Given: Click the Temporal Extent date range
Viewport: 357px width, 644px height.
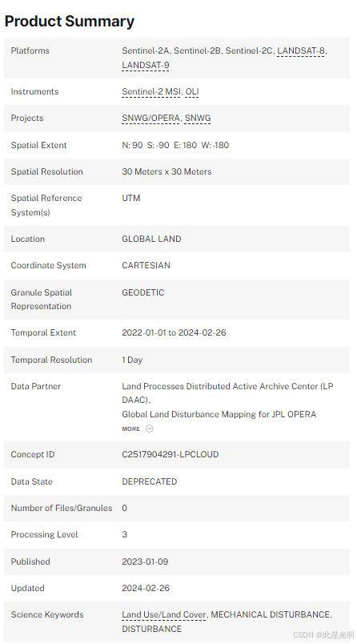Looking at the screenshot, I should [174, 332].
